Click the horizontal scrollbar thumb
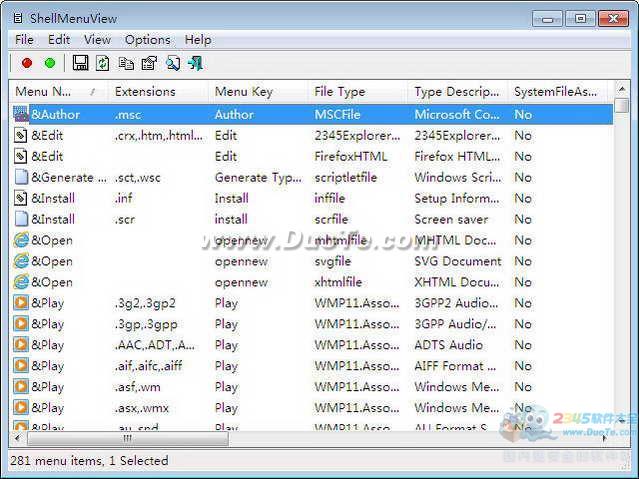 [128, 439]
